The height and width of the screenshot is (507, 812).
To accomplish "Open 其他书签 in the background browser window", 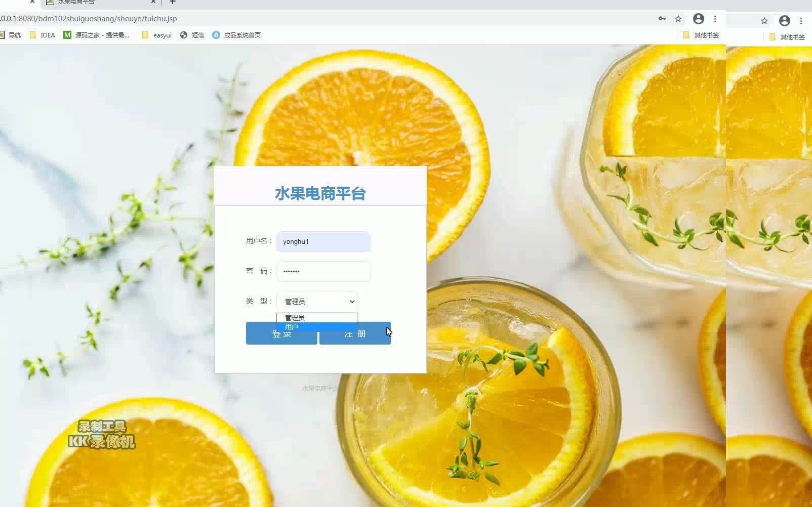I will pyautogui.click(x=787, y=37).
